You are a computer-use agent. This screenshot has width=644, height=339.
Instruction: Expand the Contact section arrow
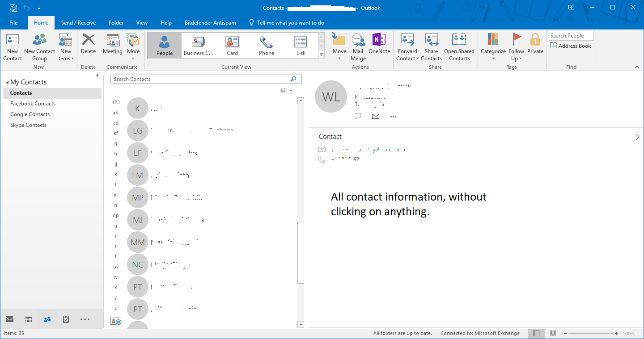coord(638,137)
